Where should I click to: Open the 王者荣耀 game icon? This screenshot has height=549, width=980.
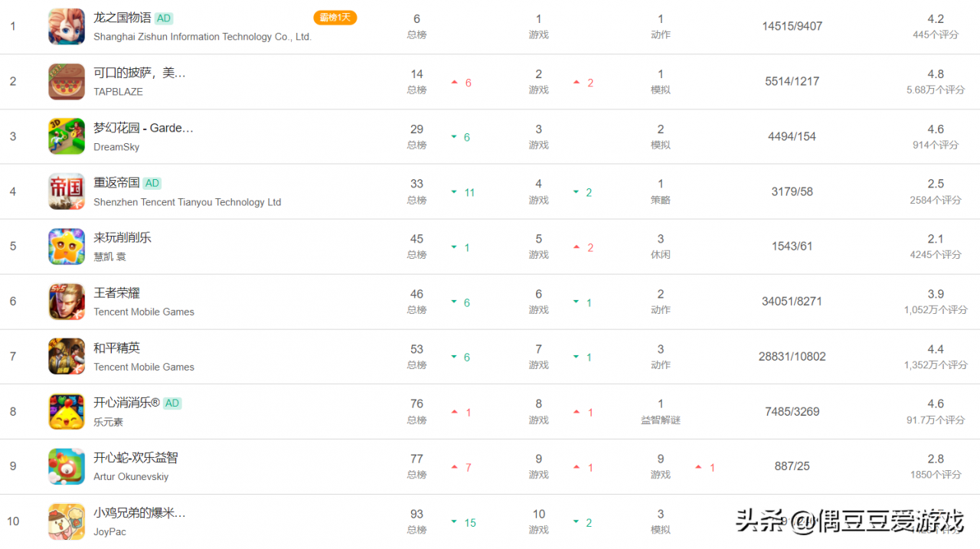tap(67, 302)
